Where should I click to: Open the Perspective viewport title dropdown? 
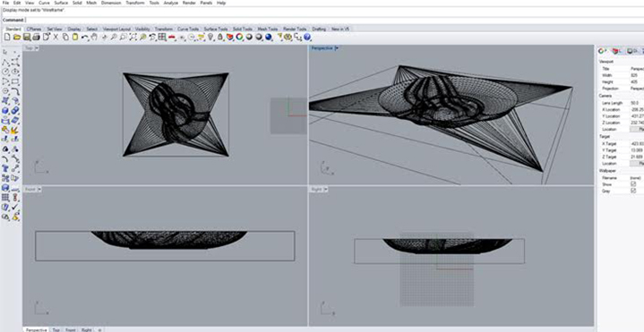(x=337, y=48)
